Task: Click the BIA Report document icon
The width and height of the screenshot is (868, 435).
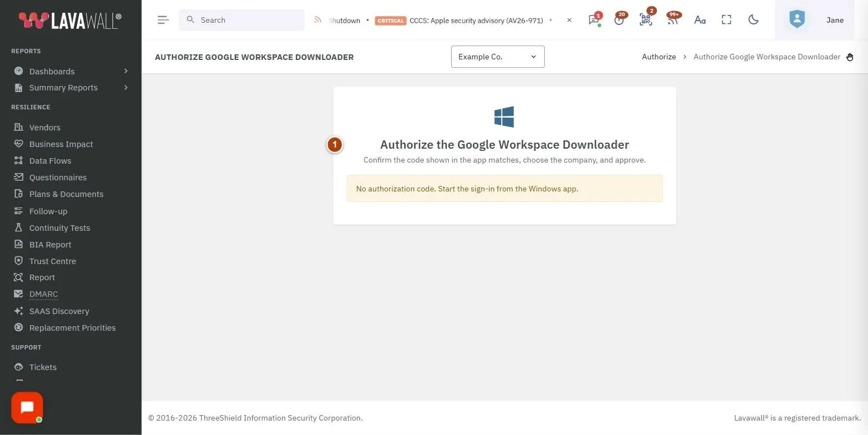Action: tap(18, 244)
